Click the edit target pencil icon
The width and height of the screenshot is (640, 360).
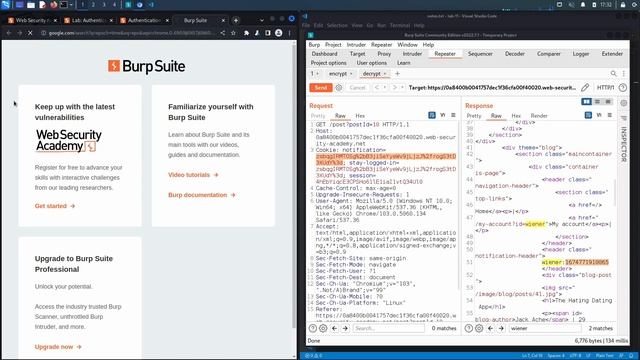point(585,88)
